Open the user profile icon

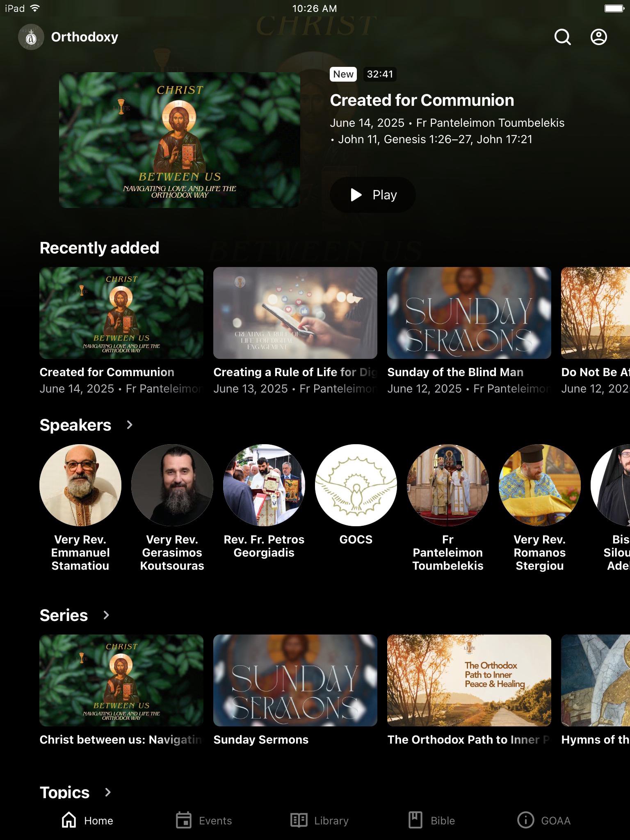(598, 37)
